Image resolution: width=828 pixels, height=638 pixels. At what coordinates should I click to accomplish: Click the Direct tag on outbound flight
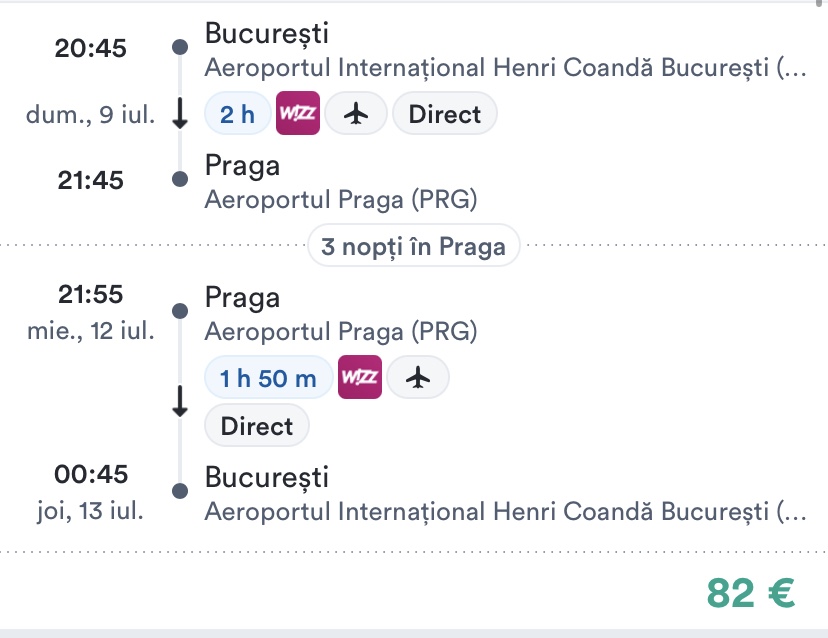point(445,115)
